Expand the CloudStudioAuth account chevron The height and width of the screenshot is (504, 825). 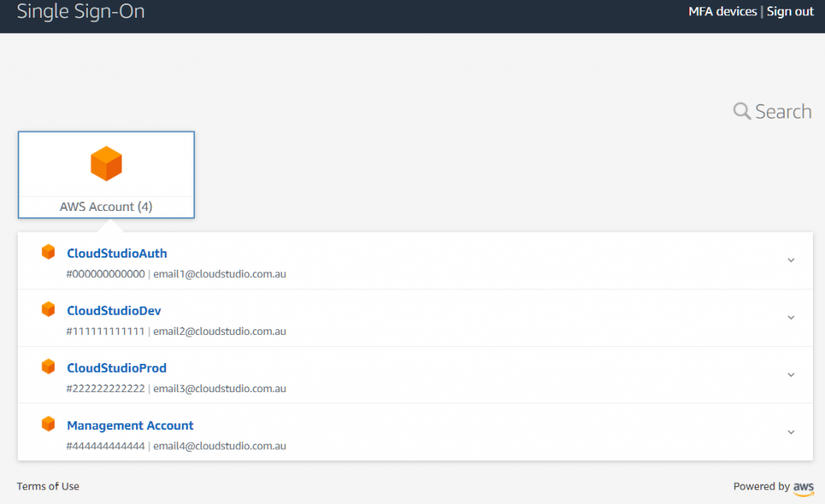click(791, 260)
